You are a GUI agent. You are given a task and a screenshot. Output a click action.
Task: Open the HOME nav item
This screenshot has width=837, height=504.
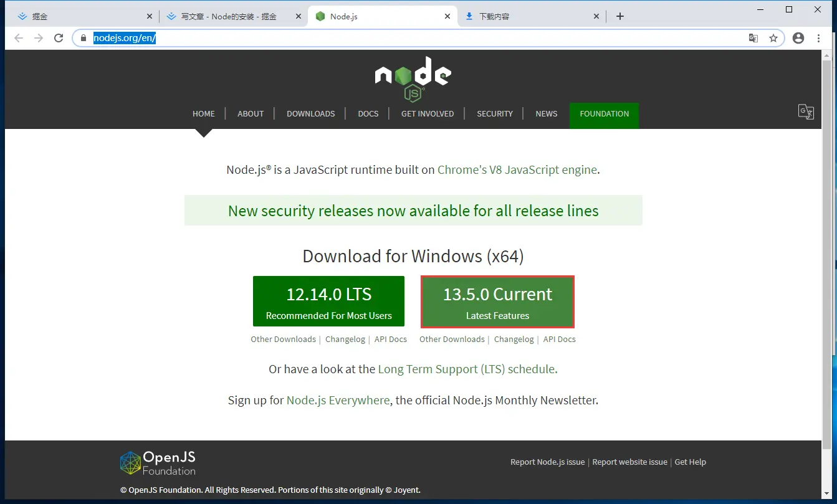pos(204,113)
